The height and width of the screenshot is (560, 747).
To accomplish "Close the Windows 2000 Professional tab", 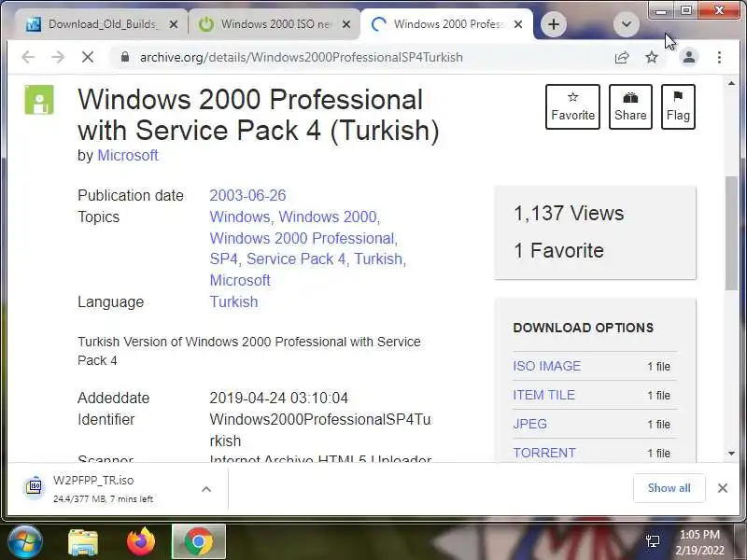I will [518, 24].
